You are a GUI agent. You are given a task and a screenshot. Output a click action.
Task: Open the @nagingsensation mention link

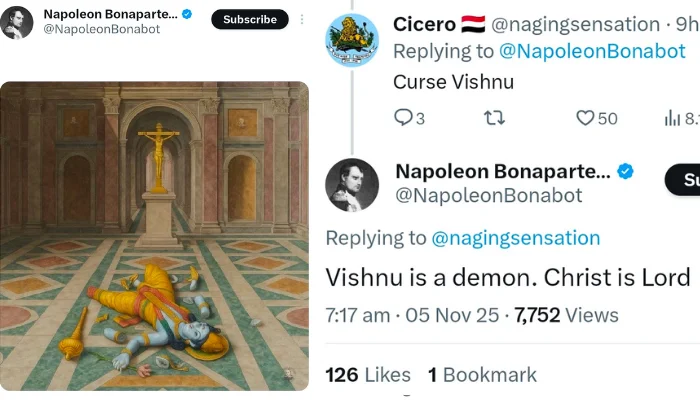(x=516, y=238)
